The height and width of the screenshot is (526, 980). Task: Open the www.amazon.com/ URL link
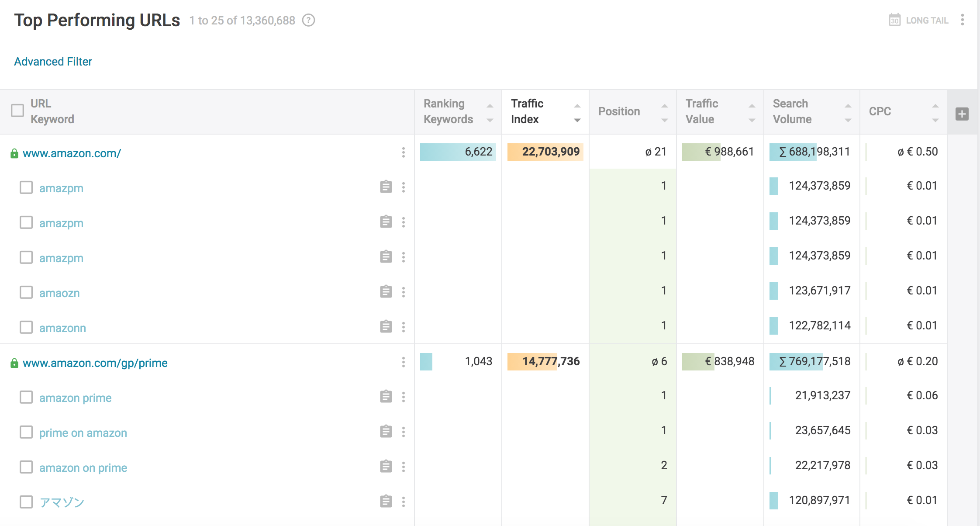[x=72, y=153]
